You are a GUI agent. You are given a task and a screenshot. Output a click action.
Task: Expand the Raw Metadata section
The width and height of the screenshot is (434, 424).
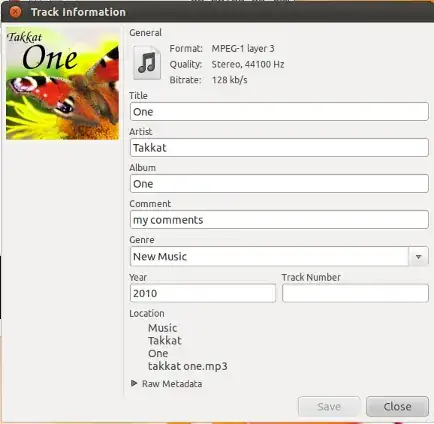click(134, 383)
